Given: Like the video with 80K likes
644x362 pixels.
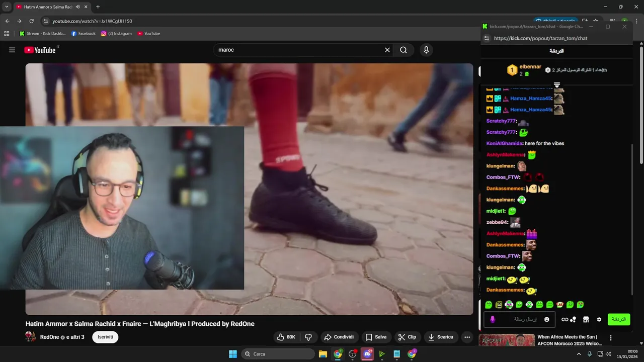Looking at the screenshot, I should click(x=287, y=337).
